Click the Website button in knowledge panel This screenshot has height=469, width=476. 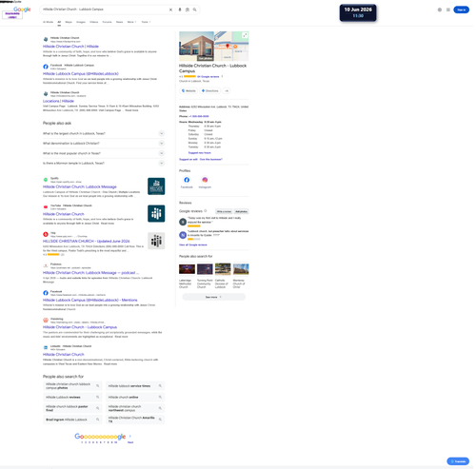coord(188,91)
